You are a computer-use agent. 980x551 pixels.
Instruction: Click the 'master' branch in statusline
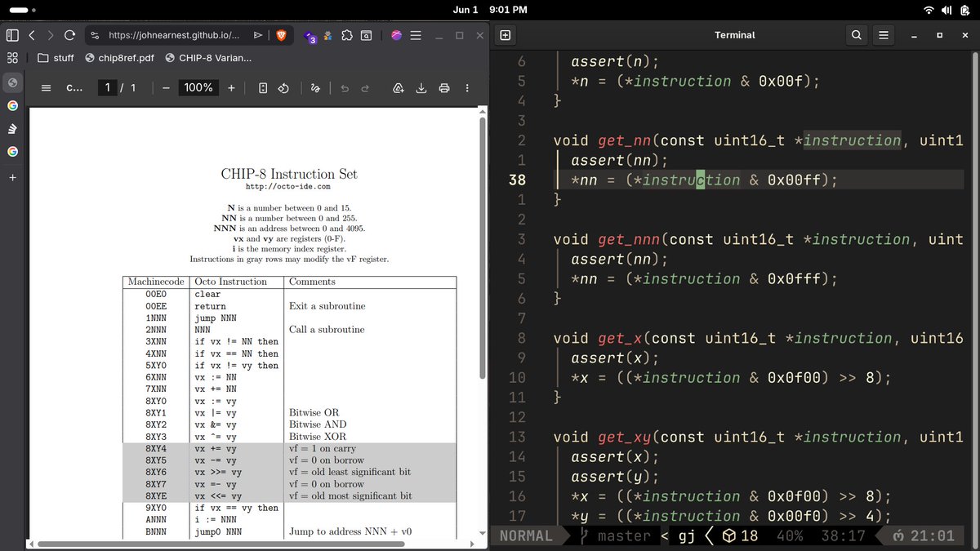point(624,535)
